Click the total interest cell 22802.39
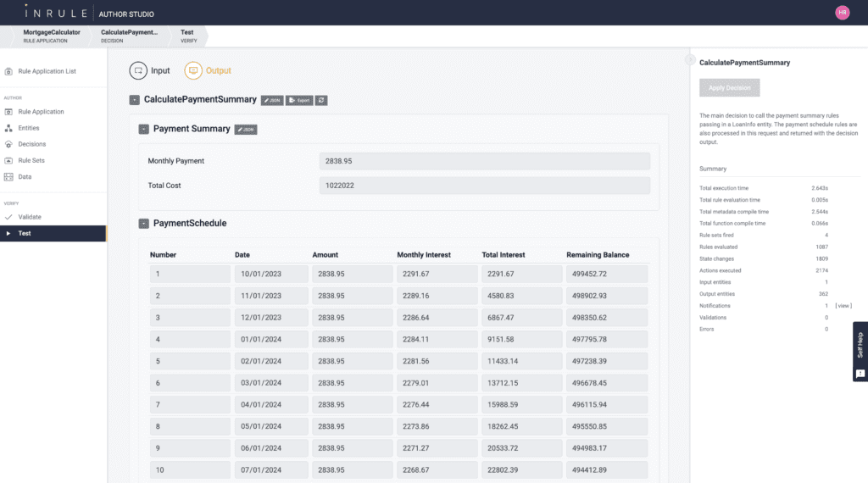The width and height of the screenshot is (868, 483). (522, 469)
